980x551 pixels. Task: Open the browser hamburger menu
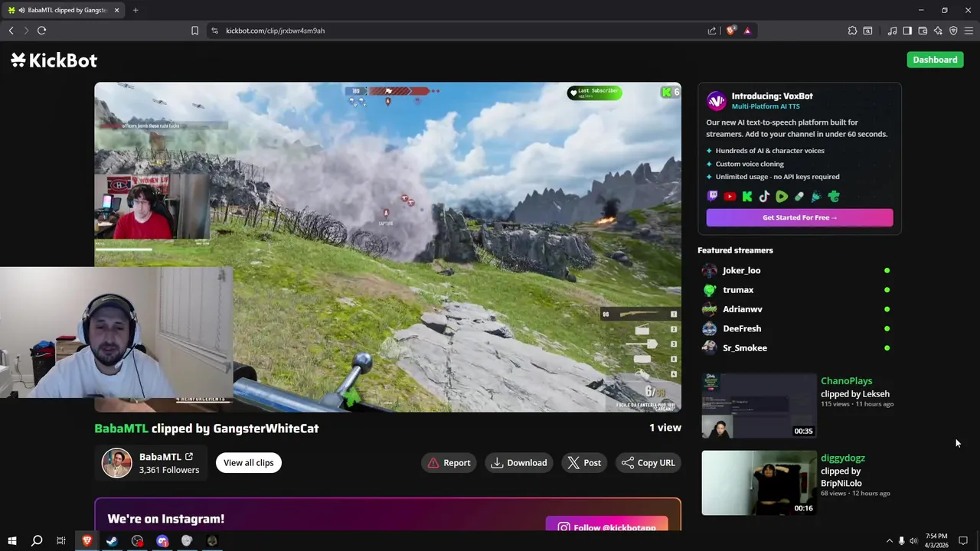pyautogui.click(x=969, y=31)
